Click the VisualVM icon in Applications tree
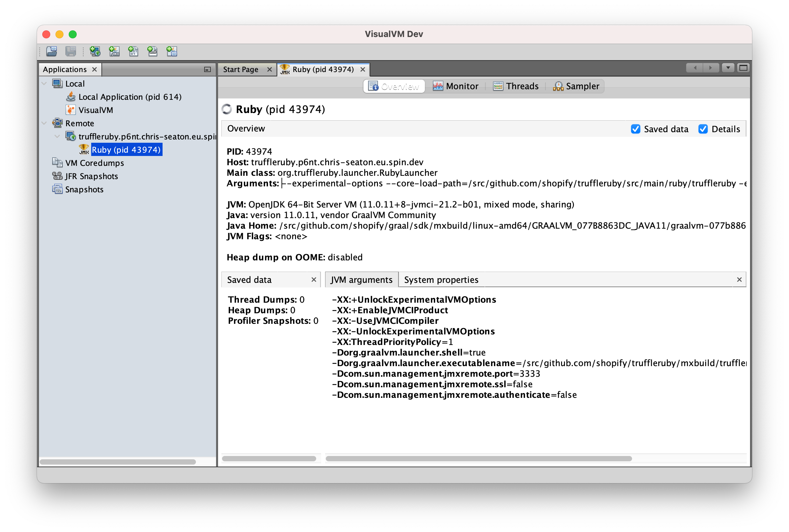The width and height of the screenshot is (789, 532). (71, 110)
